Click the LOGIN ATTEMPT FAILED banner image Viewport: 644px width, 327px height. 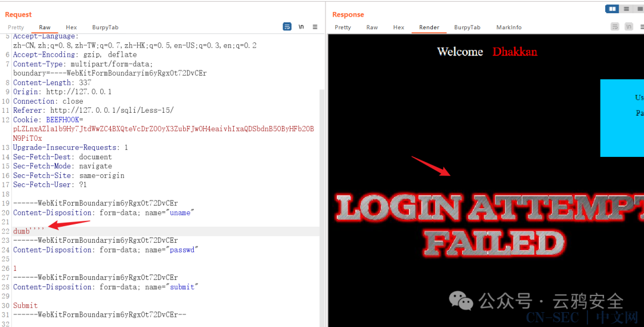coord(490,225)
